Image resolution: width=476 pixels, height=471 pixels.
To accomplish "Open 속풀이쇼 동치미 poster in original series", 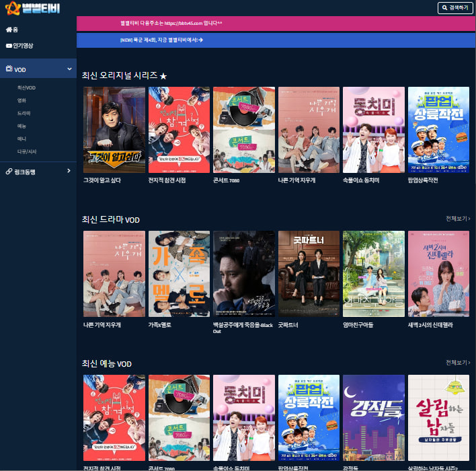I will 374,130.
